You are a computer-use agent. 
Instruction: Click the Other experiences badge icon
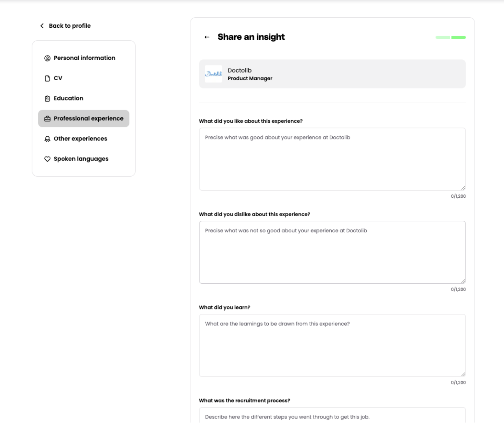(x=47, y=139)
